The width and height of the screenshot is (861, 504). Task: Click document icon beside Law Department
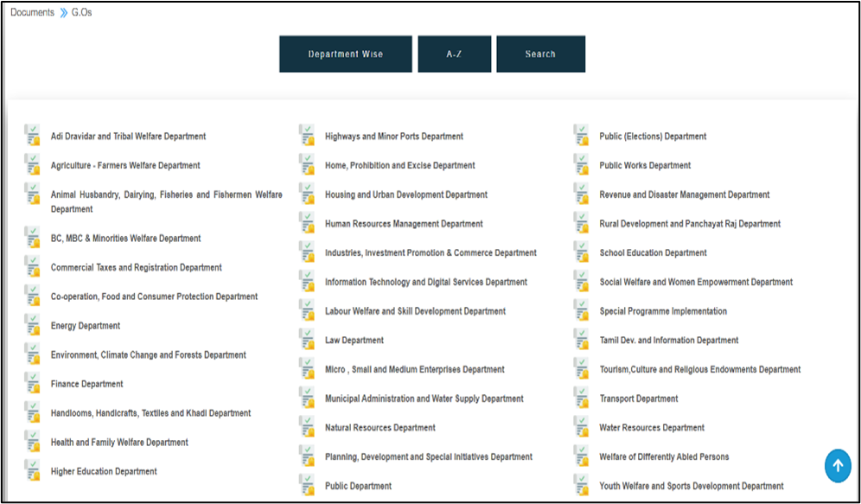point(307,339)
